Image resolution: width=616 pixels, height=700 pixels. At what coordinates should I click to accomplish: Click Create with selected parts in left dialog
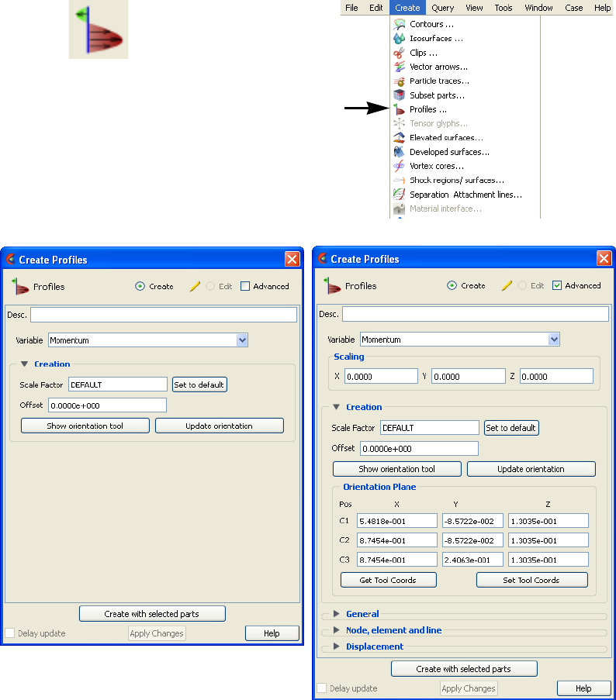(152, 614)
